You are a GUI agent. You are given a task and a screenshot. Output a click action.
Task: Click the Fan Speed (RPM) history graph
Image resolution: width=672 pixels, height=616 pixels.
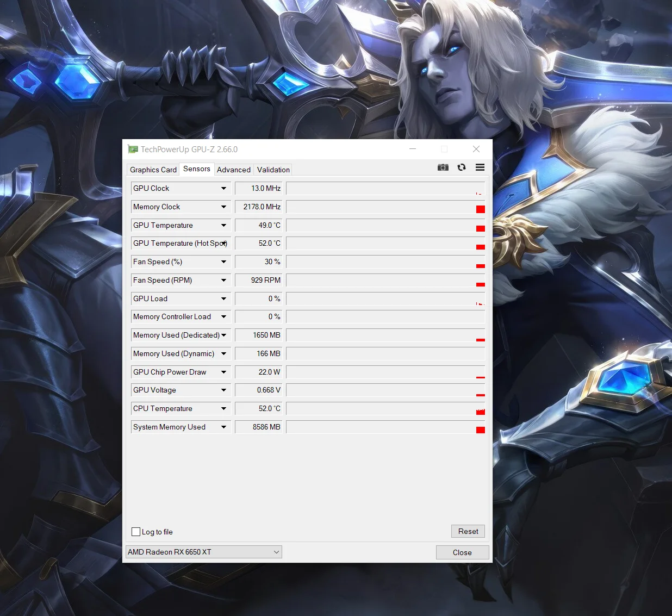point(385,280)
